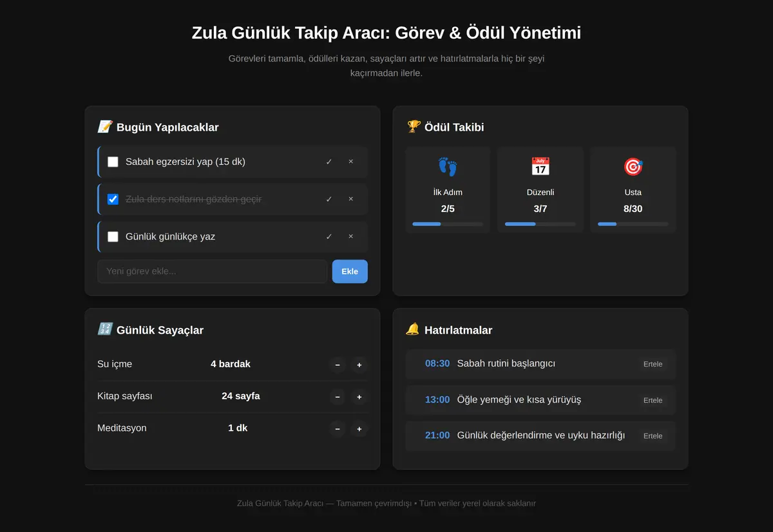773x532 pixels.
Task: Click the 13:00 reminder time
Action: (x=437, y=399)
